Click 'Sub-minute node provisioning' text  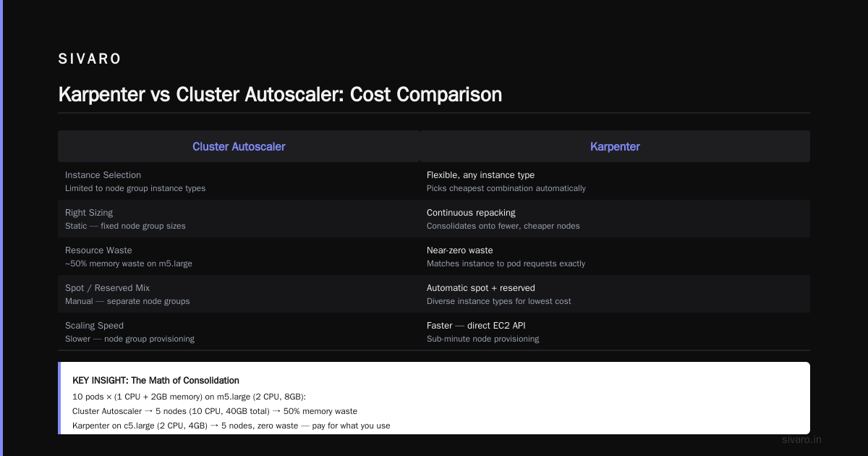pos(483,339)
